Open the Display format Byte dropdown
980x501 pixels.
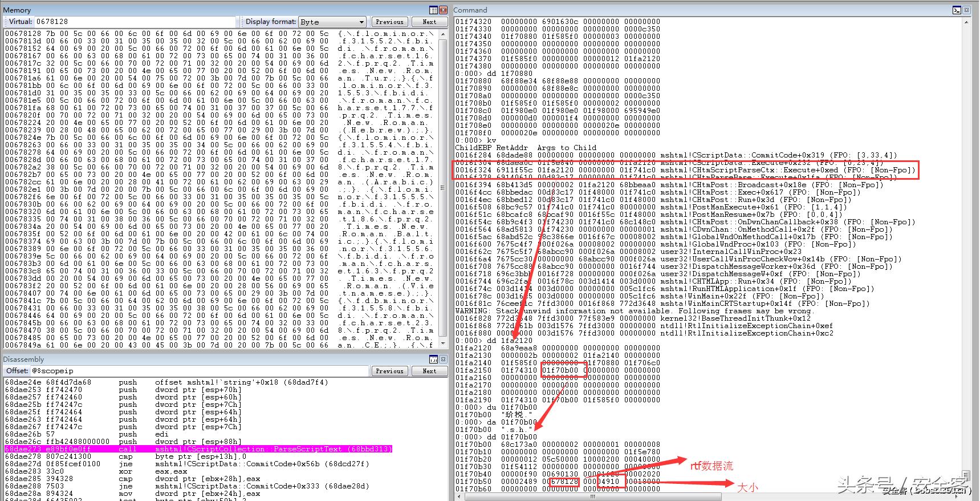coord(360,22)
